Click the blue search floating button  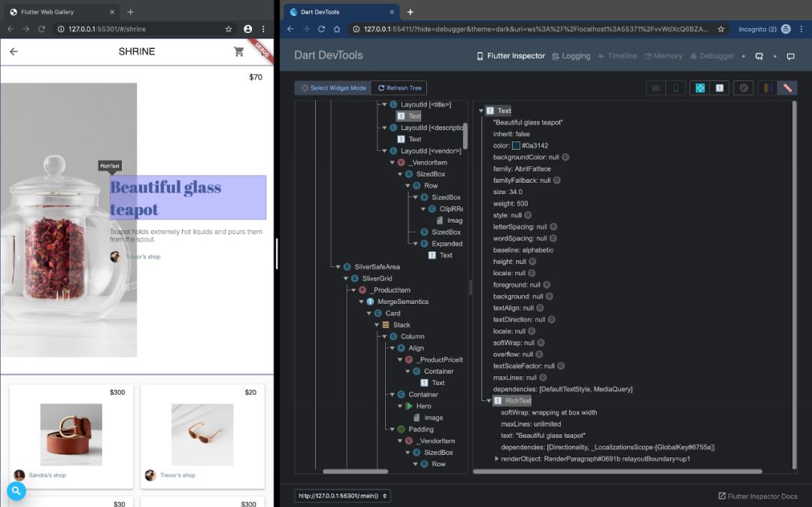[16, 490]
